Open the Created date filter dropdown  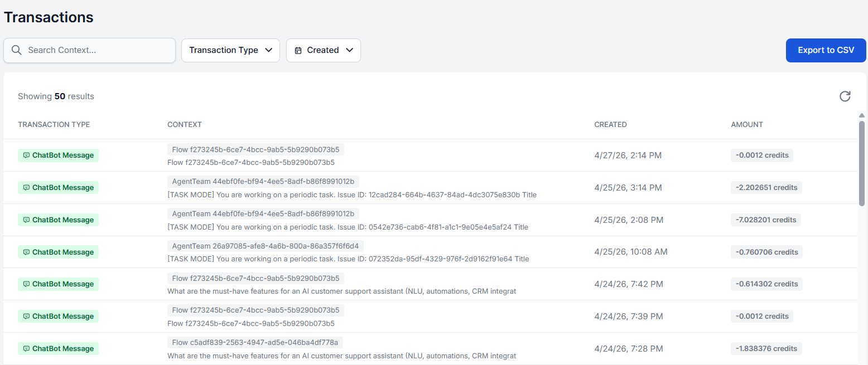pos(324,50)
